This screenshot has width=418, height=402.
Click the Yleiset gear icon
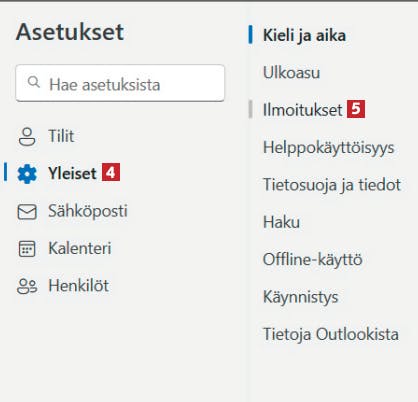point(27,174)
